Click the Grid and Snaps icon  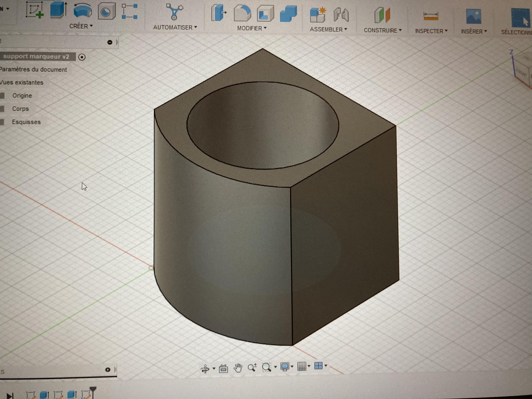point(302,367)
